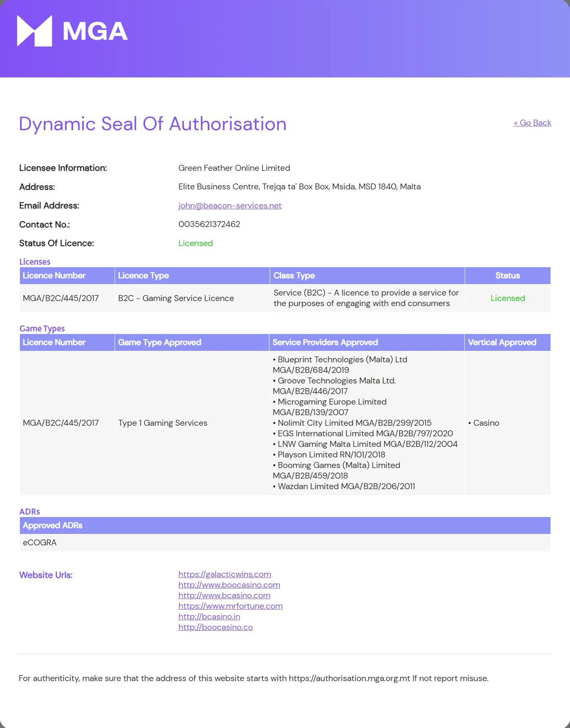Visit the boocasino.co URL
The height and width of the screenshot is (728, 570).
(215, 627)
